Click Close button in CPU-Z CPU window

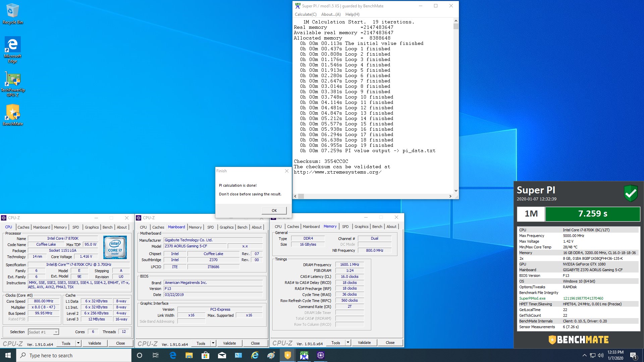[120, 343]
